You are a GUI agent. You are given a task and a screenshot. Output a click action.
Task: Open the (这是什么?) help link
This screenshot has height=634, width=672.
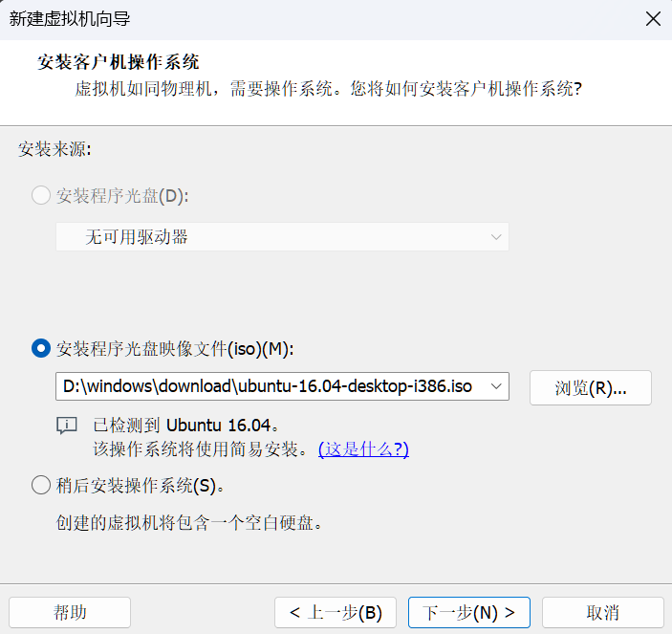pos(363,449)
